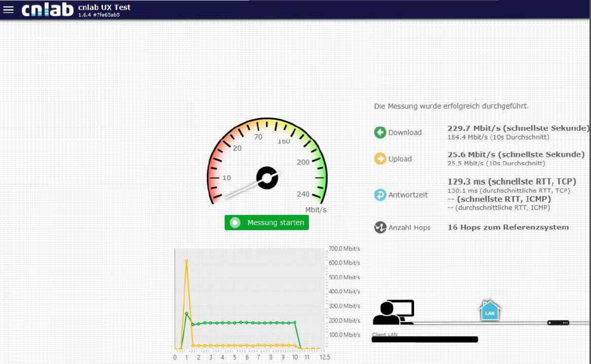
Task: Click the yellow upload spike in the chart
Action: coord(187,261)
